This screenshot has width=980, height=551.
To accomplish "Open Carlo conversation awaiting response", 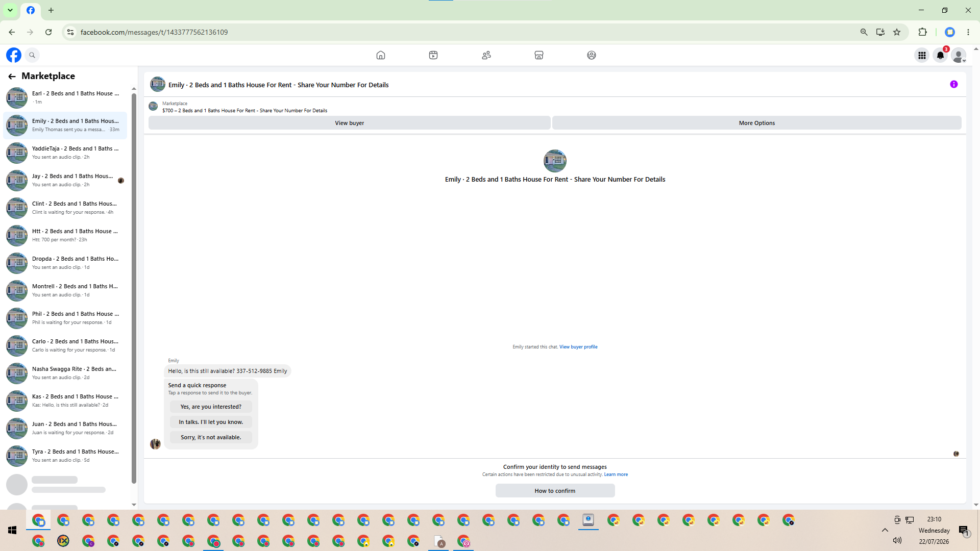I will 65,346.
